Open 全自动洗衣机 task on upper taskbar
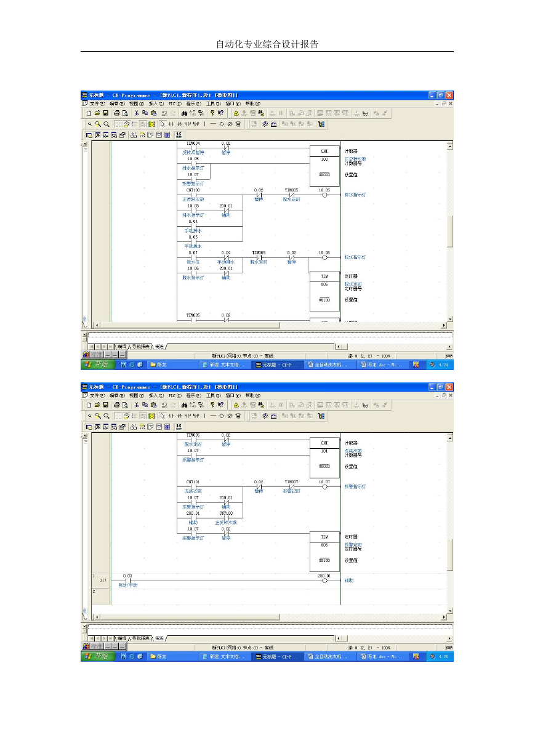Viewport: 535px width, 756px height. point(331,364)
